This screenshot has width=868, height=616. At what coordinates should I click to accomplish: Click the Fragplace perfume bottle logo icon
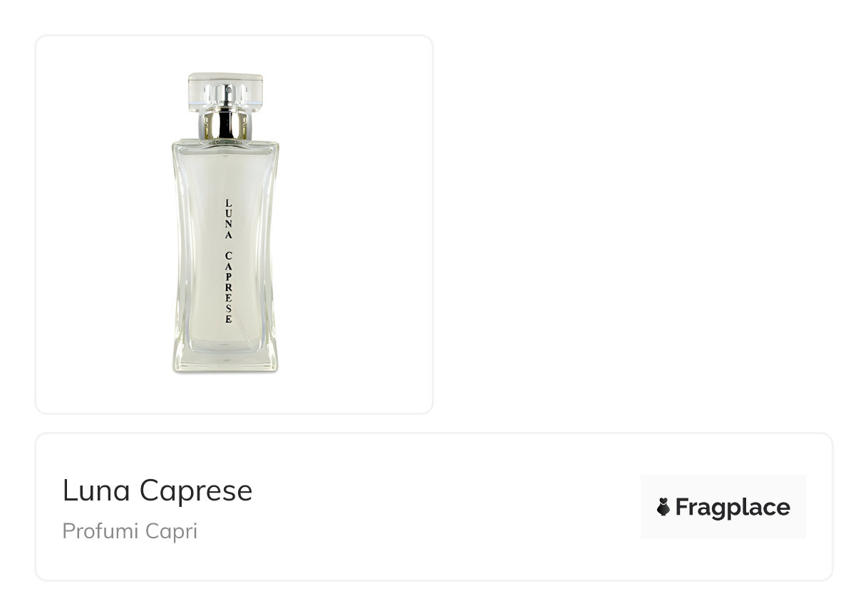pos(663,507)
